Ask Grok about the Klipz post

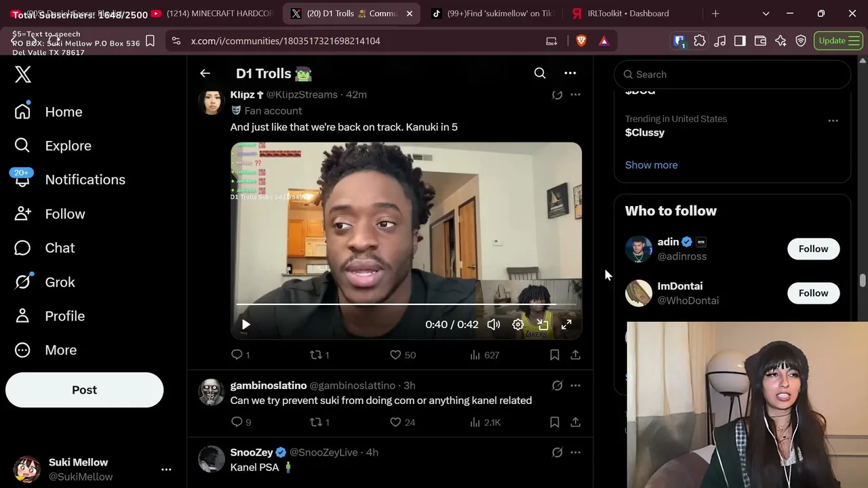pos(557,95)
